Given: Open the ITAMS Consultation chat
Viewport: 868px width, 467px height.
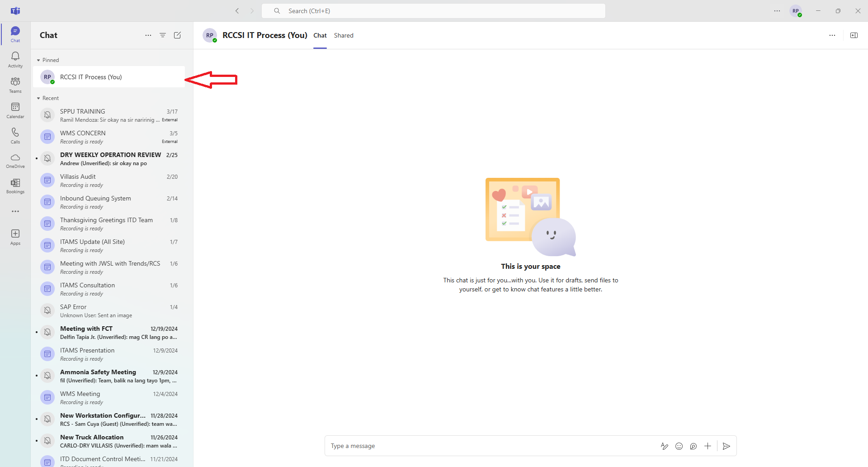Looking at the screenshot, I should 109,289.
